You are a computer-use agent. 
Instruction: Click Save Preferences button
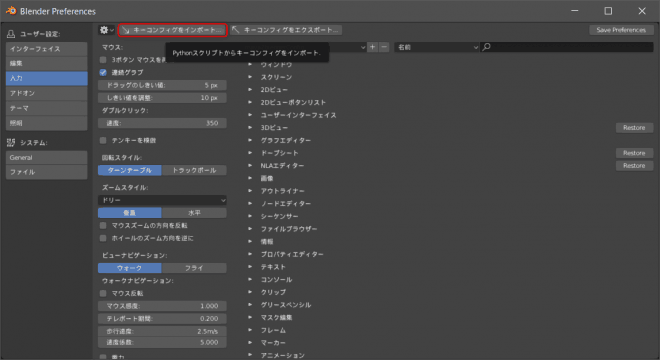[x=621, y=30]
